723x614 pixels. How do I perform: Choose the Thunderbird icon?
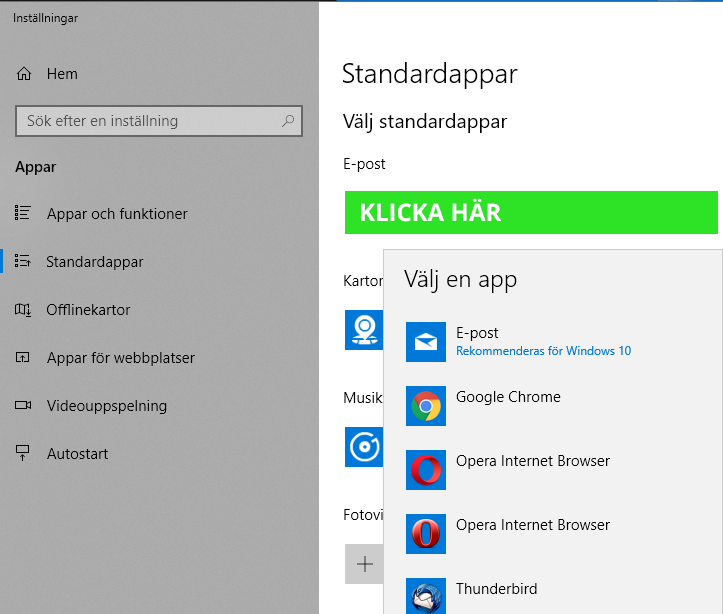click(x=426, y=596)
